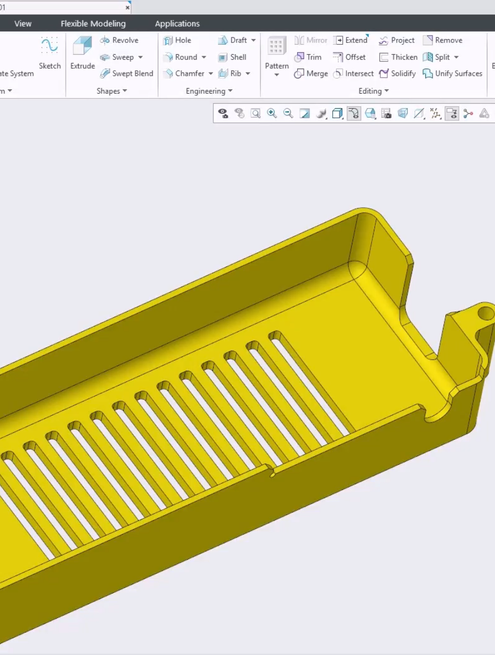Viewport: 495px width, 655px height.
Task: Open the Round dropdown arrow
Action: 204,57
